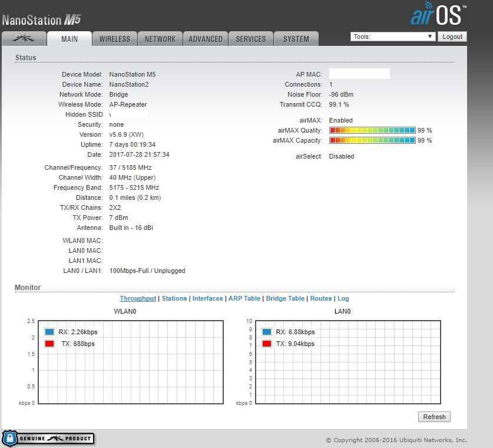
Task: Click the airMAX Quality bar
Action: click(372, 130)
